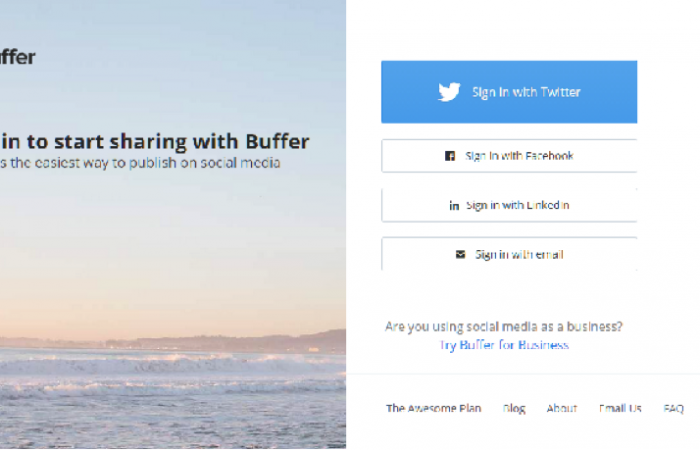700x450 pixels.
Task: Click the easiest way to publish tagline
Action: [x=140, y=163]
